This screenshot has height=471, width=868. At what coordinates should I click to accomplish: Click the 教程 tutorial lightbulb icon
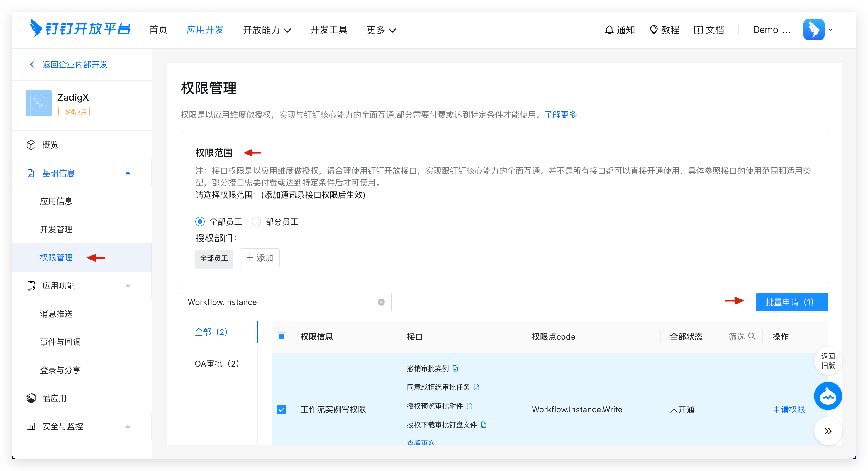pos(654,30)
